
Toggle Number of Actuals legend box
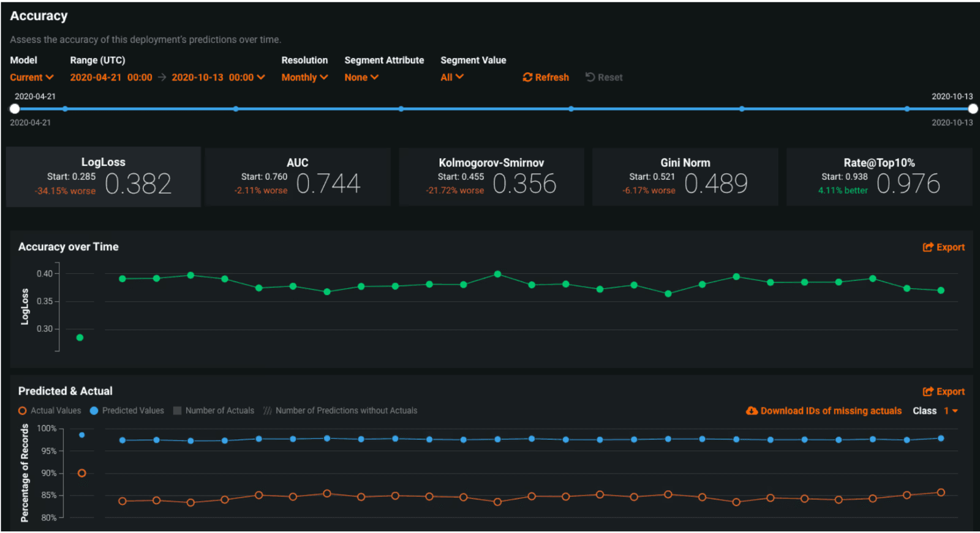click(x=177, y=411)
